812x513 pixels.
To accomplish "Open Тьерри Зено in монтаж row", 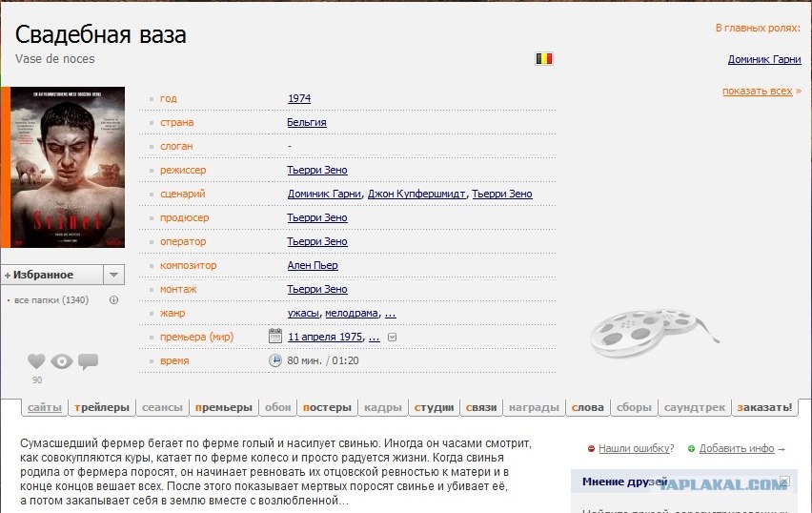I will click(317, 289).
